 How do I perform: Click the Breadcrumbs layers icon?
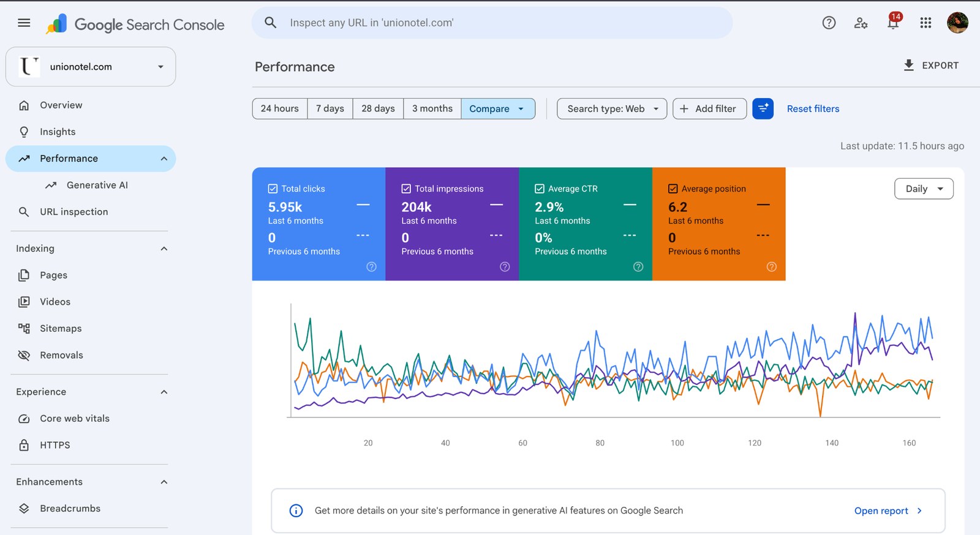(24, 509)
